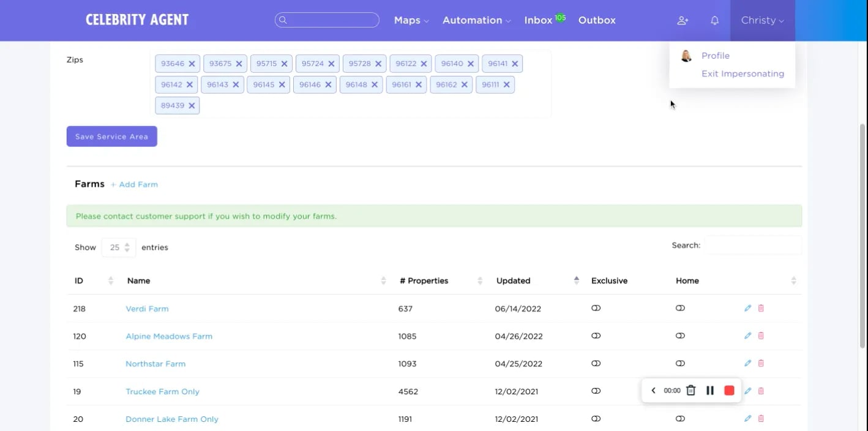Stop recording with the red square button

(x=729, y=391)
